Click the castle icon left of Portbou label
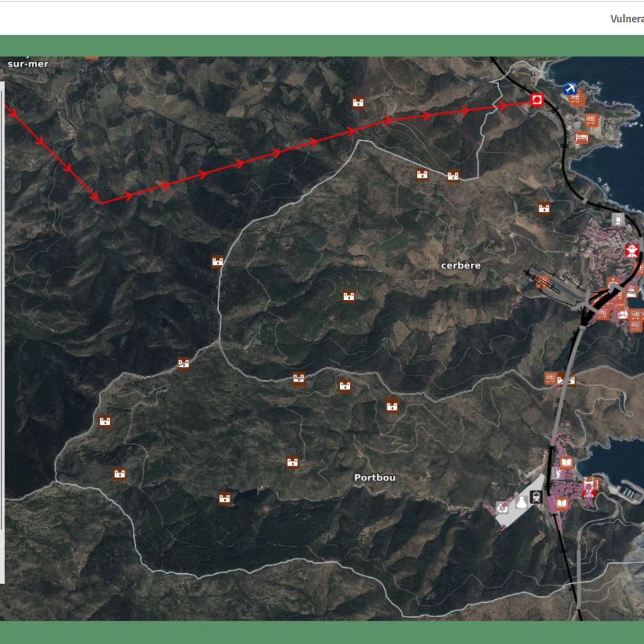Viewport: 644px width, 644px height. click(x=292, y=462)
